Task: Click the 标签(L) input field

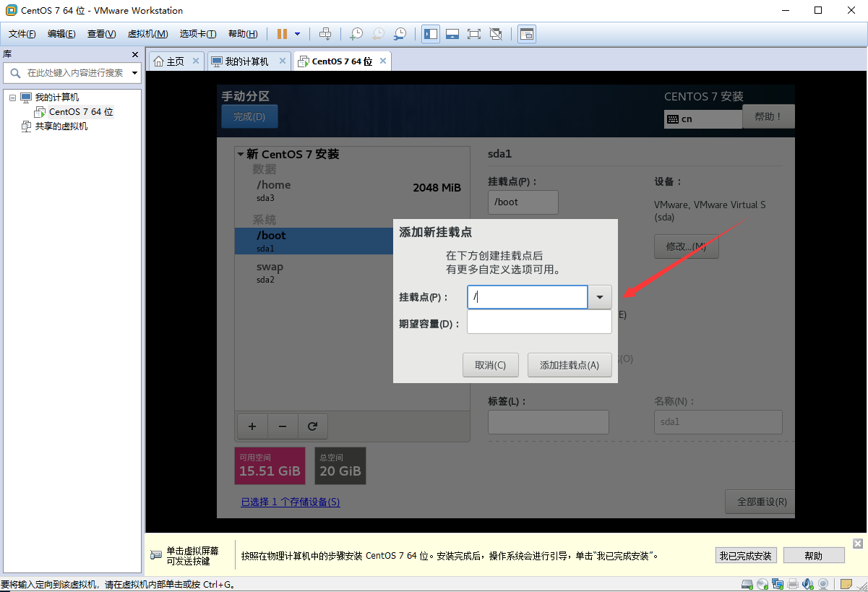Action: (549, 422)
